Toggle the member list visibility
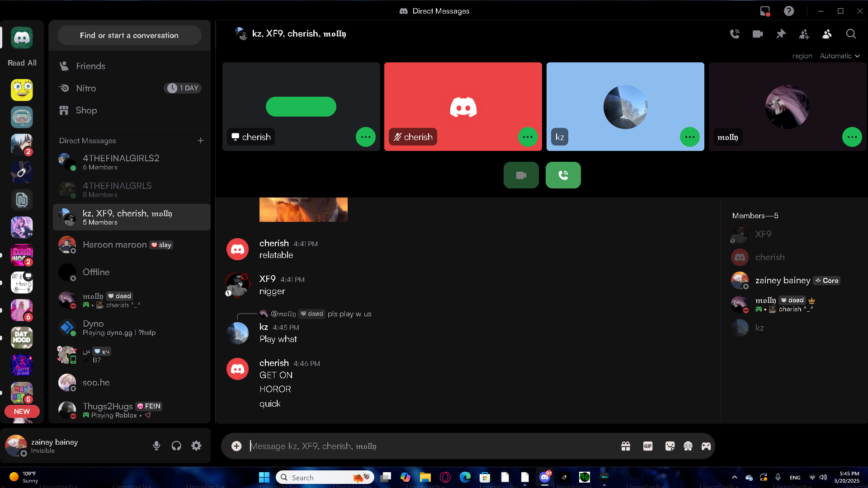The image size is (868, 488). (827, 34)
